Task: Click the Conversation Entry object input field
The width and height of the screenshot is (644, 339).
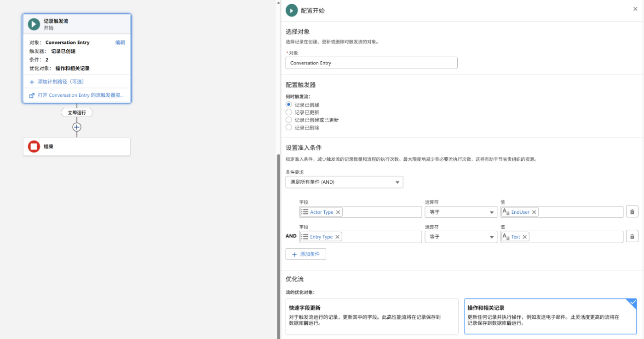Action: [x=372, y=63]
